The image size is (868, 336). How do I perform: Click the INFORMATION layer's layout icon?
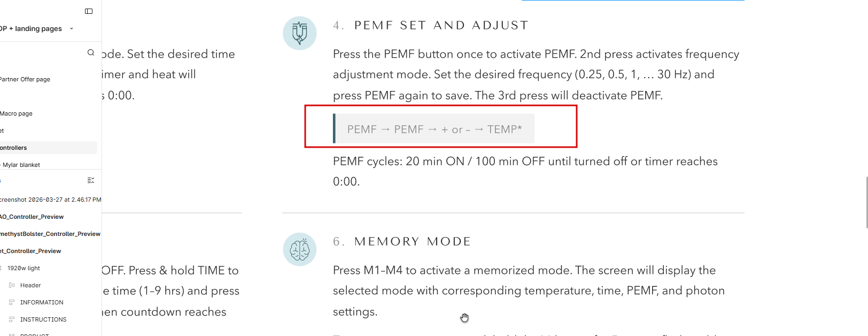tap(12, 302)
